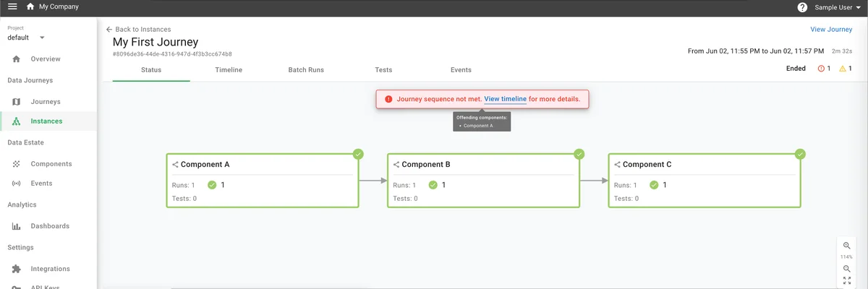The width and height of the screenshot is (868, 289).
Task: Click the View timeline link in alert
Action: 505,99
